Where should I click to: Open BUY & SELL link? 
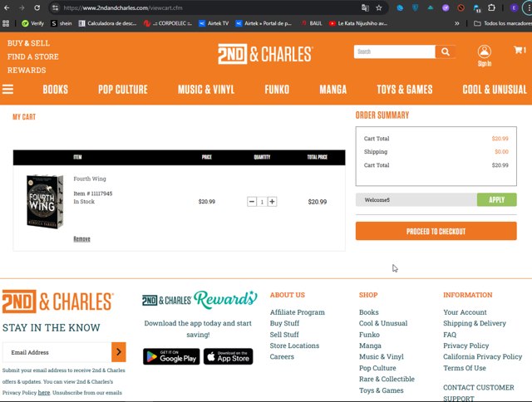tap(28, 43)
